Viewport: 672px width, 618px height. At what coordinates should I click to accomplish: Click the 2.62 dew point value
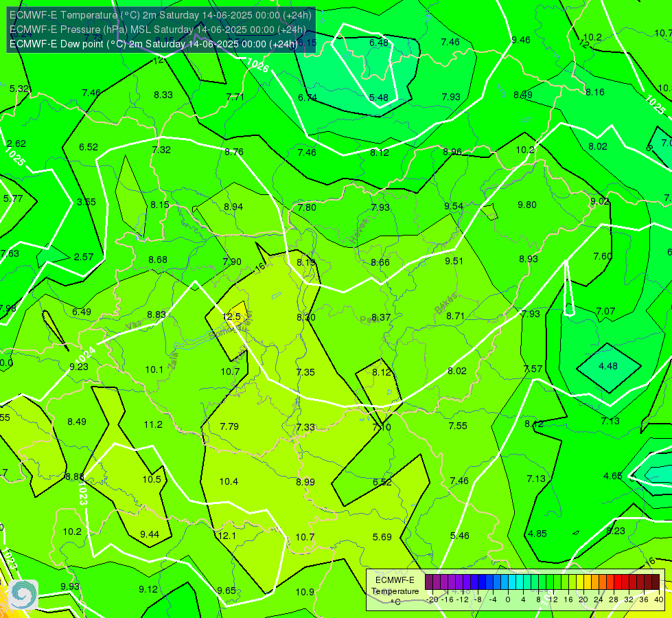16,144
